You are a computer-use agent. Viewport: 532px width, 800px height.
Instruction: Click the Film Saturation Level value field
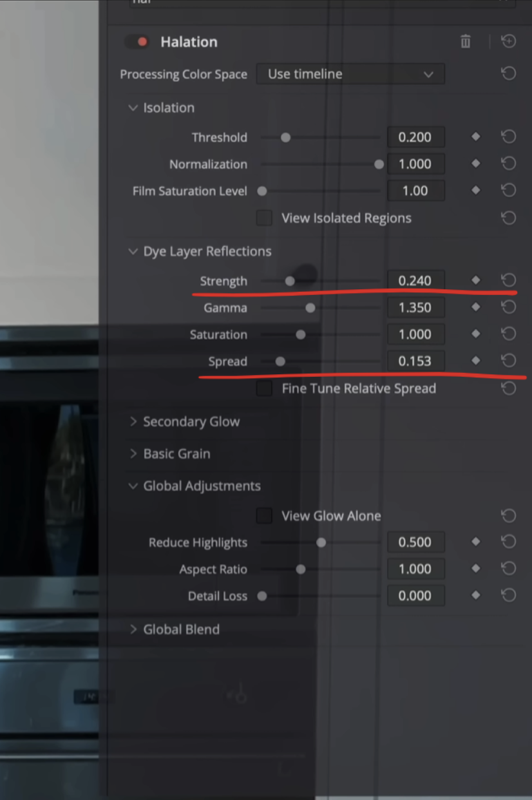coord(415,191)
